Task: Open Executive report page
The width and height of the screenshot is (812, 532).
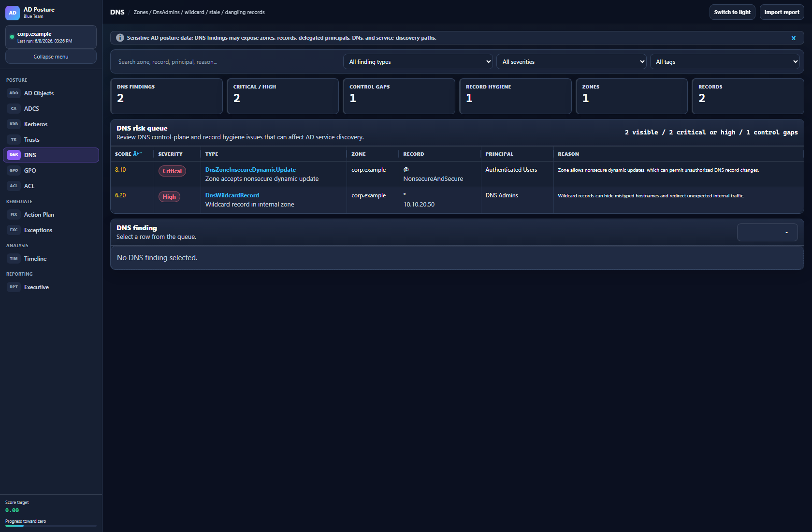Action: 51,287
